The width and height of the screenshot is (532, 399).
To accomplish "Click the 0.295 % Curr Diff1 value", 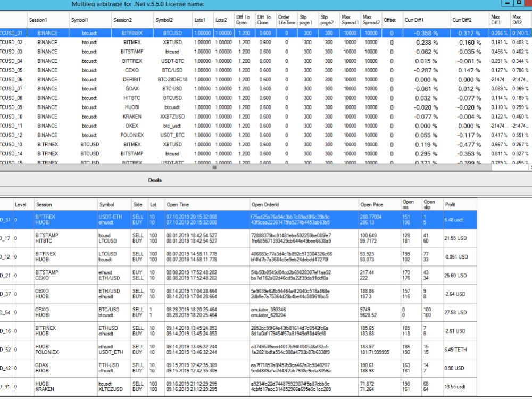I will [427, 154].
